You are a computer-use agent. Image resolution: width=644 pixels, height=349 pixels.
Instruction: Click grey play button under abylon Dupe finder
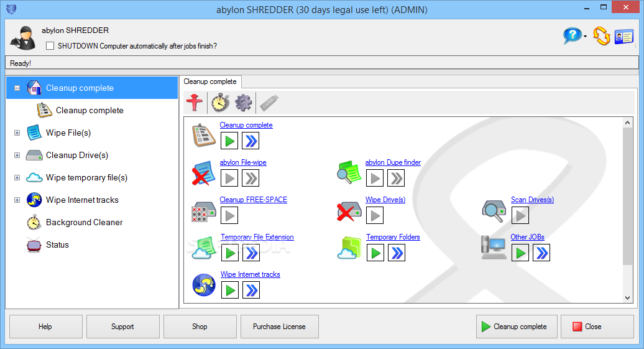click(x=375, y=179)
